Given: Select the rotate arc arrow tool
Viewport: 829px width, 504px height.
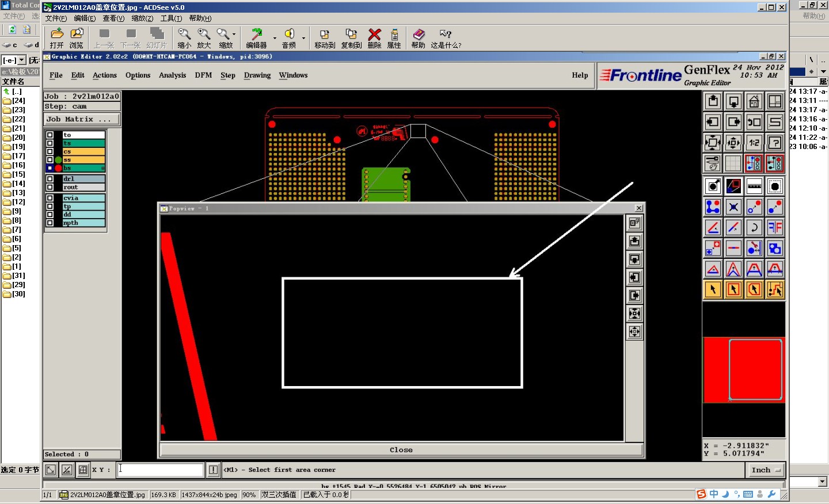Looking at the screenshot, I should [754, 227].
